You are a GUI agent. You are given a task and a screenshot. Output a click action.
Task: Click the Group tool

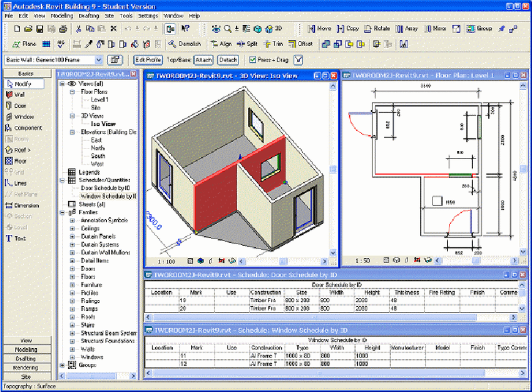pos(479,29)
